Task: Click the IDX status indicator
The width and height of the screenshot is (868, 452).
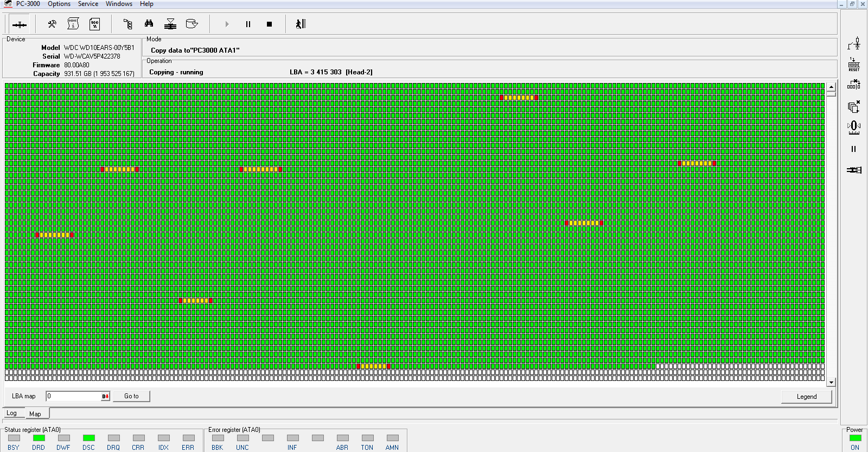Action: tap(163, 438)
